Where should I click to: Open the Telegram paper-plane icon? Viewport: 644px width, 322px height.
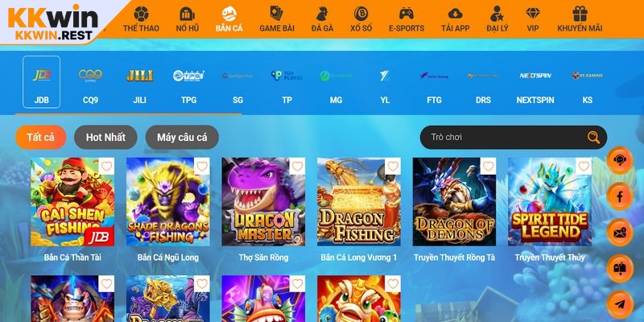pos(619,304)
